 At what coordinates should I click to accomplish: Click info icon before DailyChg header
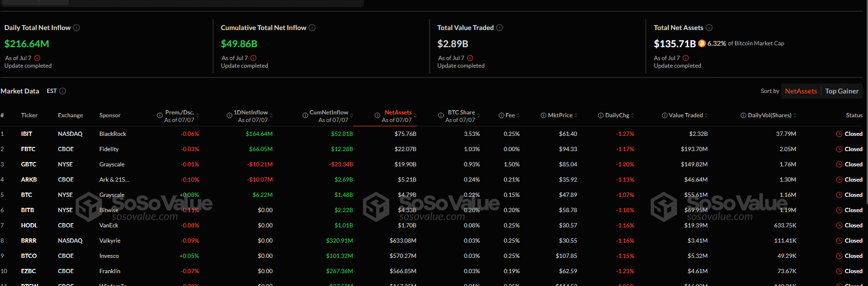(601, 115)
